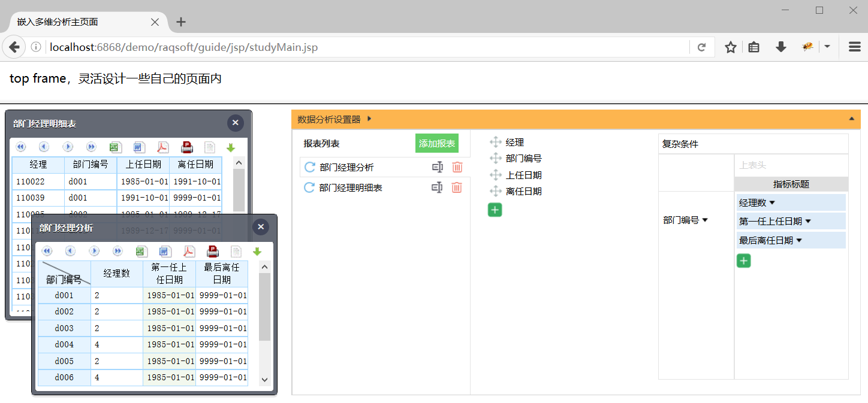Bookmark this page with the star

click(x=731, y=47)
